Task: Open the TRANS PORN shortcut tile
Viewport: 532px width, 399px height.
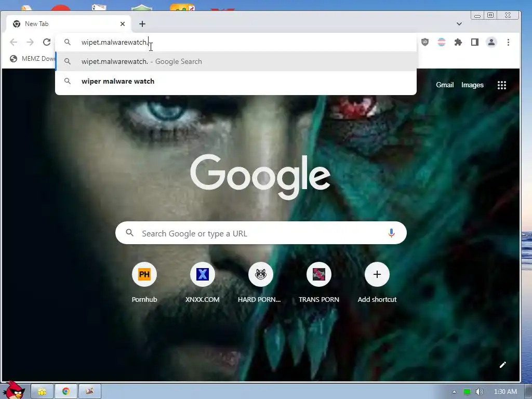Action: (318, 282)
